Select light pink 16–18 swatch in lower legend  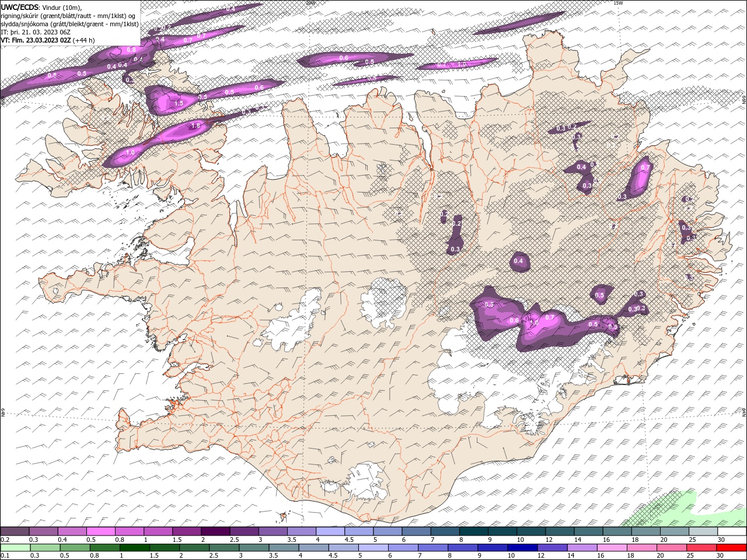(612, 548)
